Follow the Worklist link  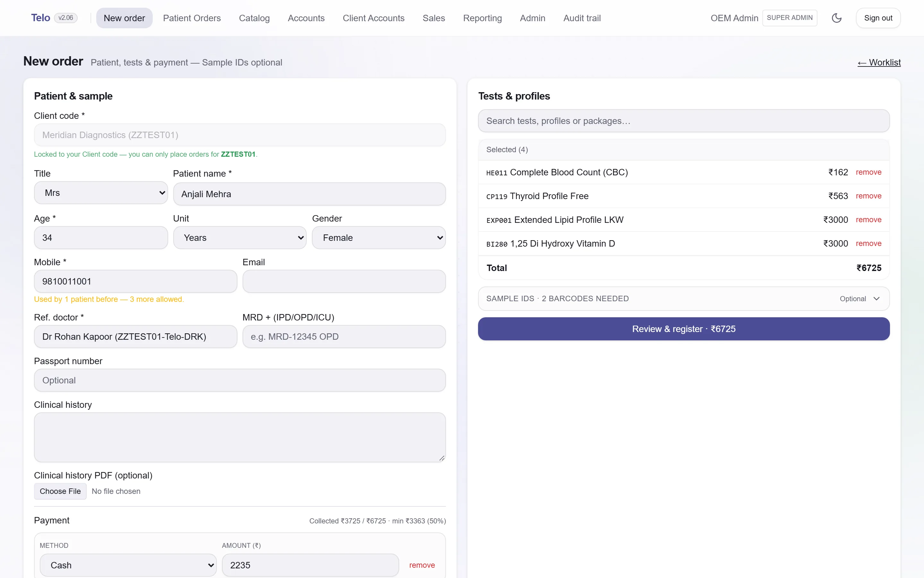879,62
